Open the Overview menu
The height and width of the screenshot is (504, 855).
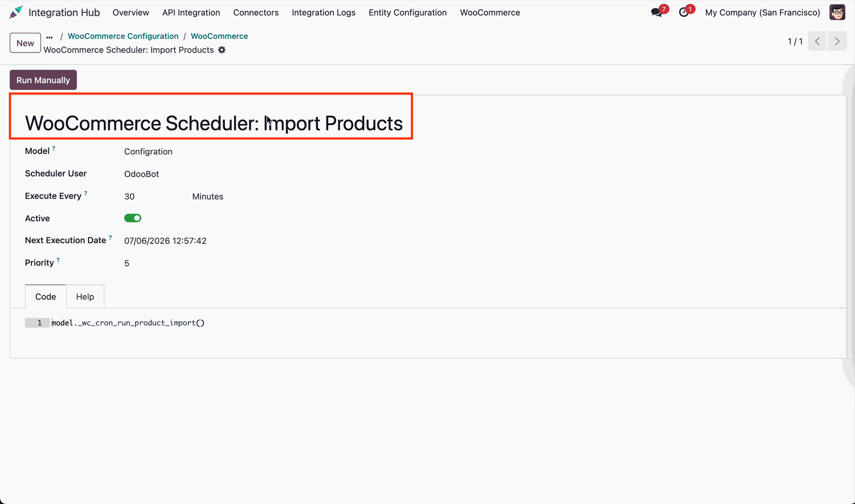[x=130, y=12]
